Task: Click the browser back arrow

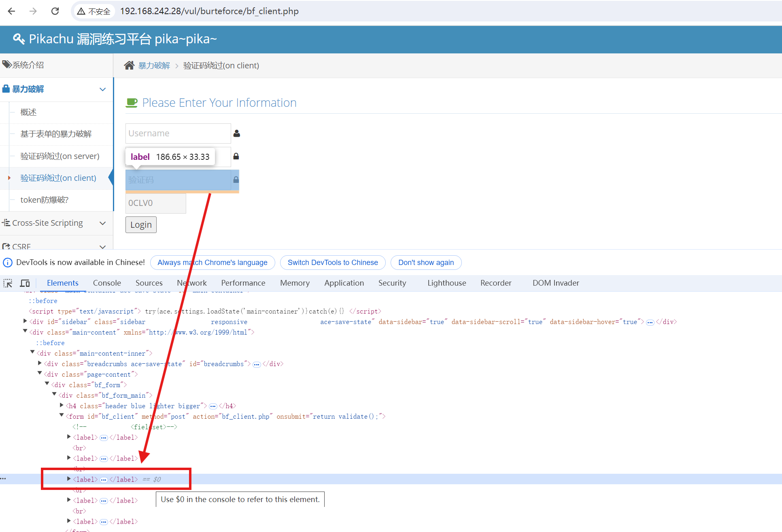Action: [x=11, y=11]
